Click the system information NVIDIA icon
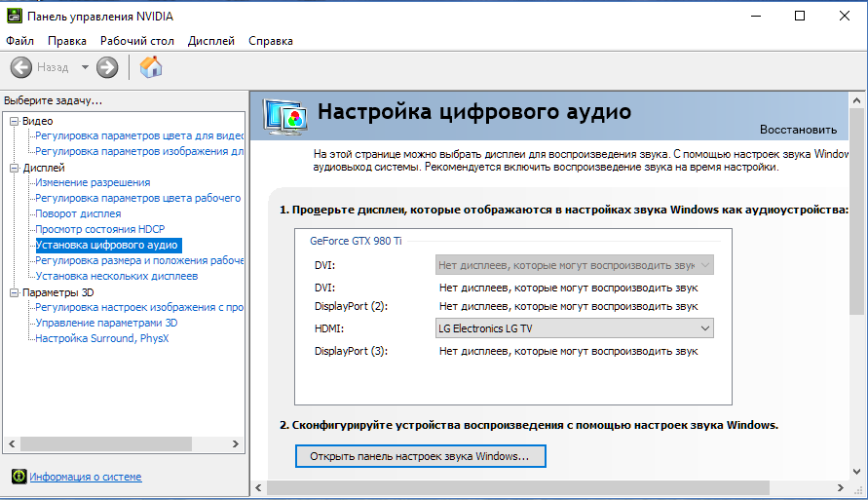 pyautogui.click(x=19, y=477)
